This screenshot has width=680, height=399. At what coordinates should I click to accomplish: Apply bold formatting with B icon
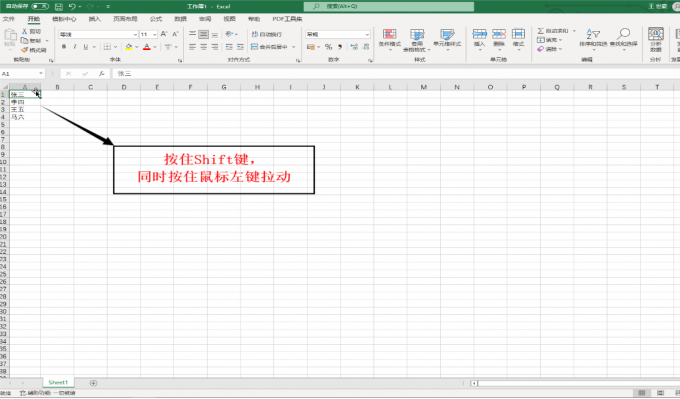tap(64, 47)
